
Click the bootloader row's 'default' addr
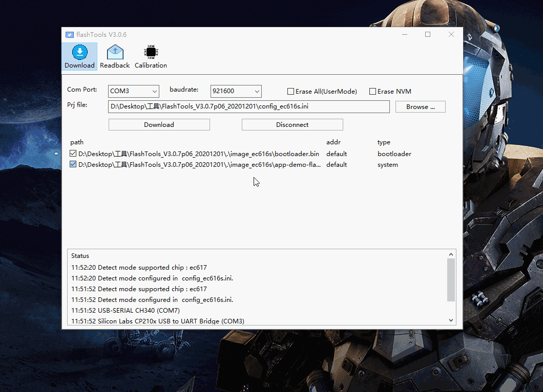(336, 154)
